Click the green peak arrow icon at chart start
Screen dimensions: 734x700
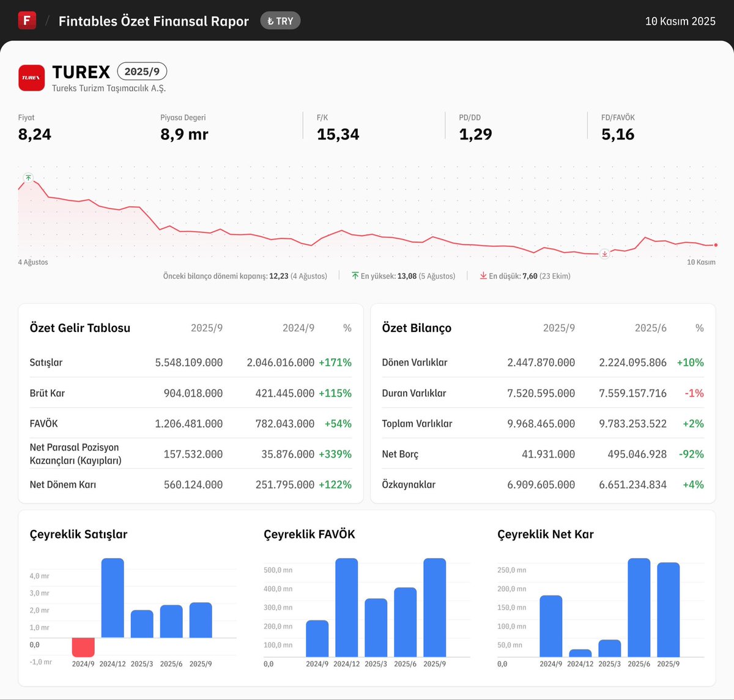tap(28, 177)
